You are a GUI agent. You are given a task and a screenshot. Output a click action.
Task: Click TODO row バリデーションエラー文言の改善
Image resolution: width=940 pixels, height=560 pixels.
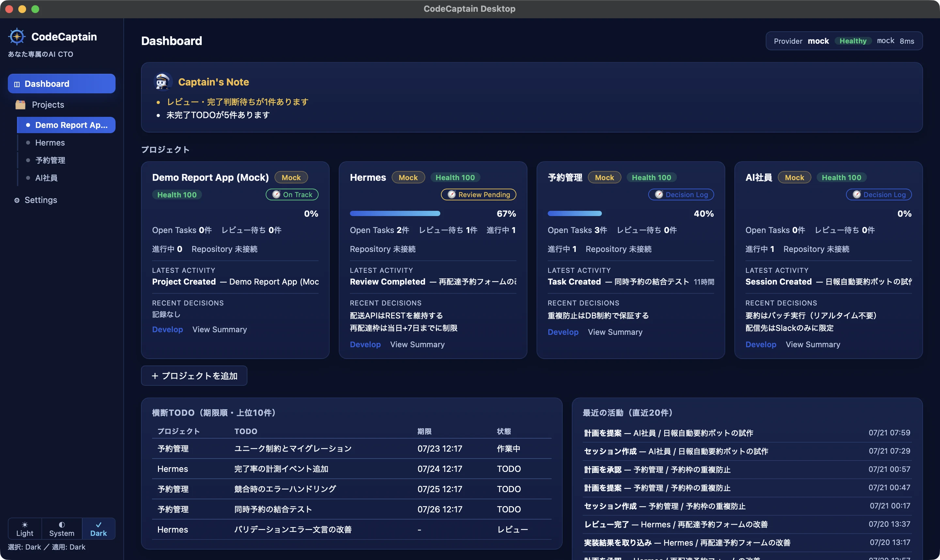pyautogui.click(x=352, y=529)
